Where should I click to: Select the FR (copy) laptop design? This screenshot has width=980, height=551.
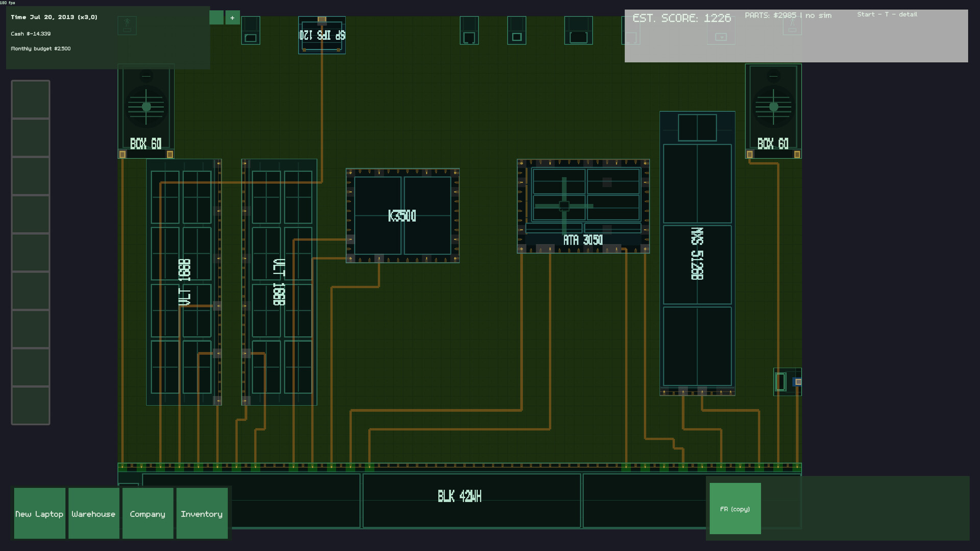pyautogui.click(x=735, y=509)
